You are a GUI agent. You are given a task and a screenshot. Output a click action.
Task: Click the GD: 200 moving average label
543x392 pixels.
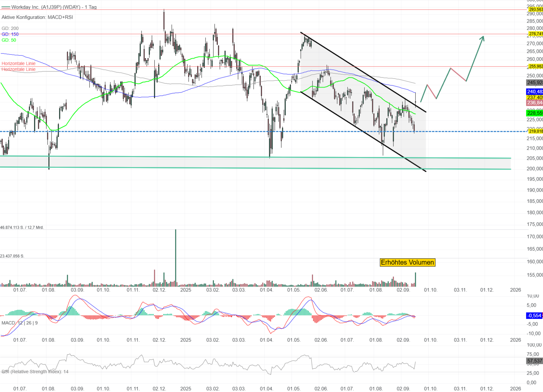[x=10, y=28]
